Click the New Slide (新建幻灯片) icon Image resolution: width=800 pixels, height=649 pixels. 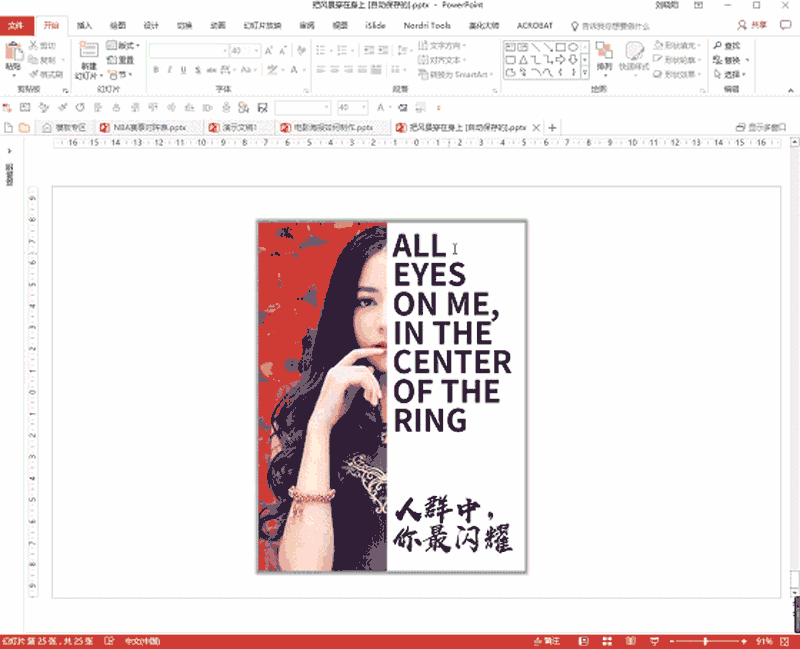[x=89, y=50]
